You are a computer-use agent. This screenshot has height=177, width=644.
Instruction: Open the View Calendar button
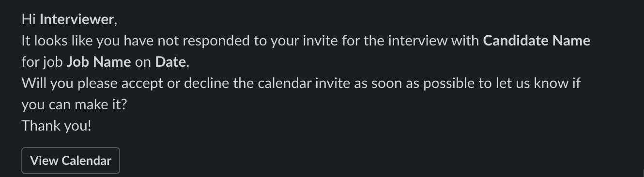pyautogui.click(x=71, y=161)
